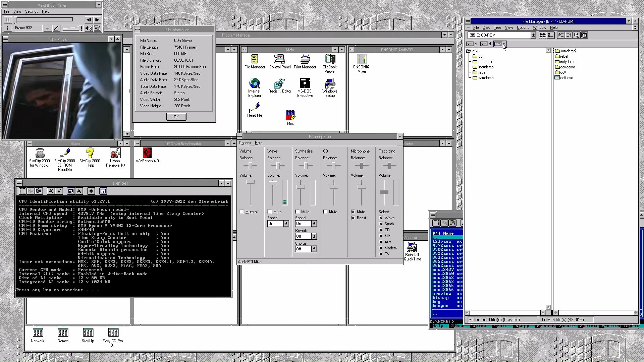Toggle Boost under Microphone section
The image size is (644, 362).
(353, 218)
